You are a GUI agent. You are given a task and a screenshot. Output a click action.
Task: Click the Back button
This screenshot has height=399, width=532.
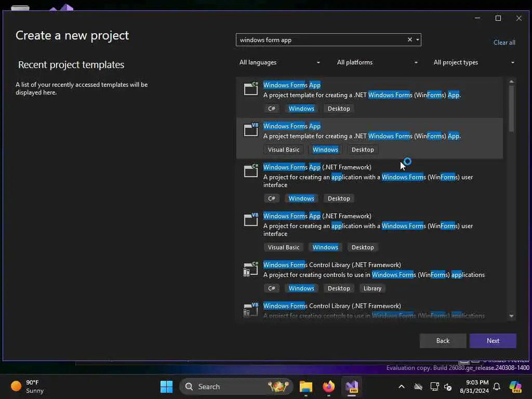443,341
